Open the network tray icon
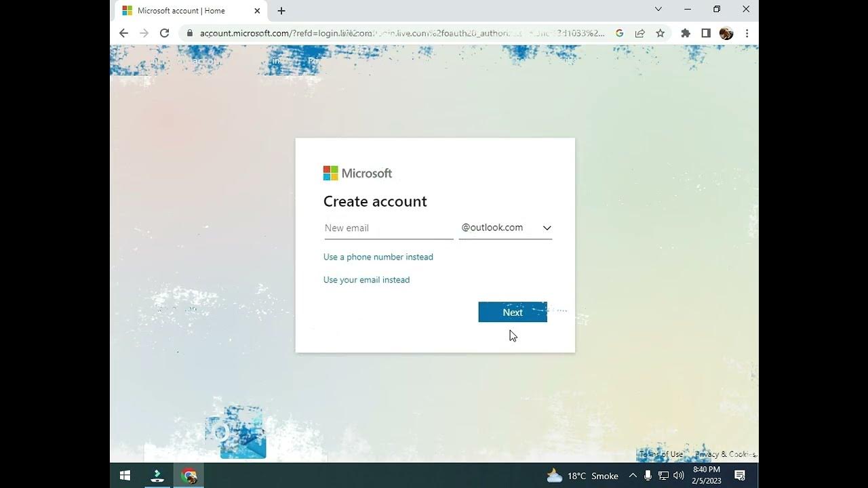The height and width of the screenshot is (488, 868). click(664, 476)
